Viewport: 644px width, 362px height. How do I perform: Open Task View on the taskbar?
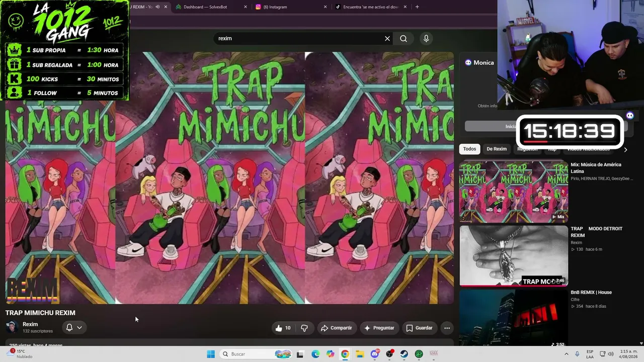[x=300, y=354]
